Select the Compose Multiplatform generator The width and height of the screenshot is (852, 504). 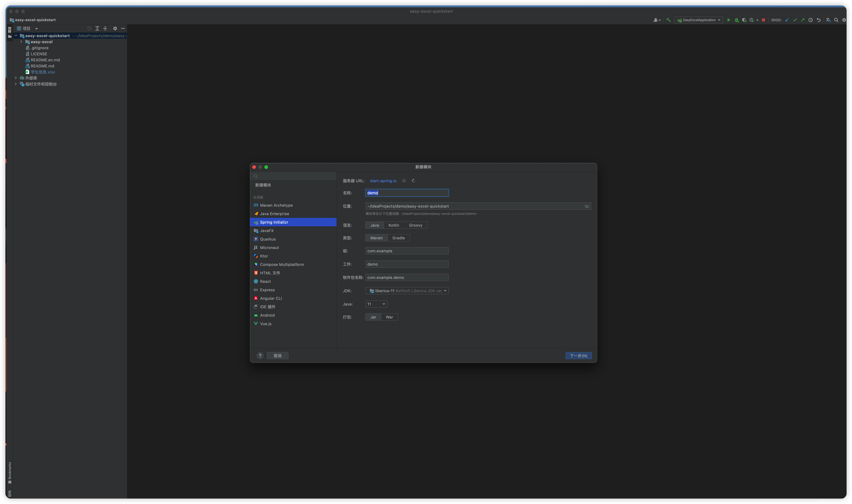[x=293, y=265]
